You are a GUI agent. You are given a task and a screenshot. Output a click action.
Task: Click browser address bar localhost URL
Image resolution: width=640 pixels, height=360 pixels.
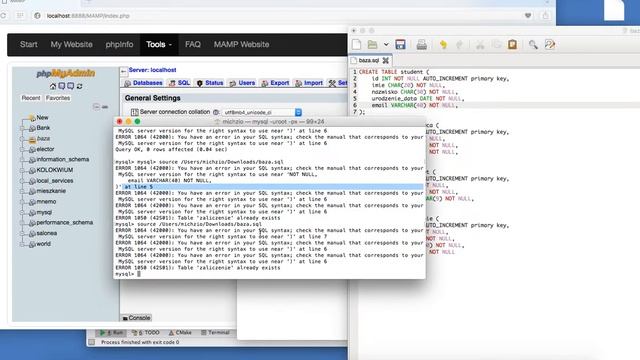point(88,16)
